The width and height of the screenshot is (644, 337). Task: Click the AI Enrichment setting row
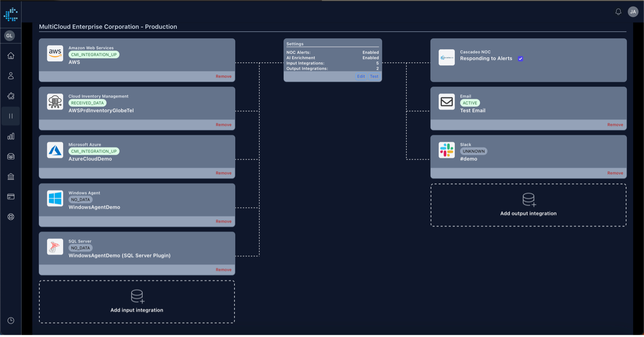point(332,58)
